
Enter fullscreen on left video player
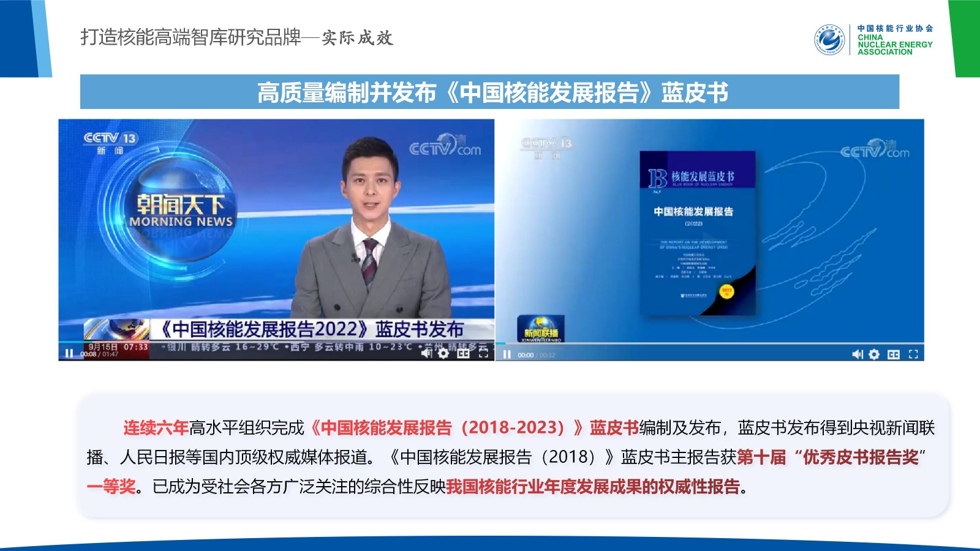(x=483, y=353)
